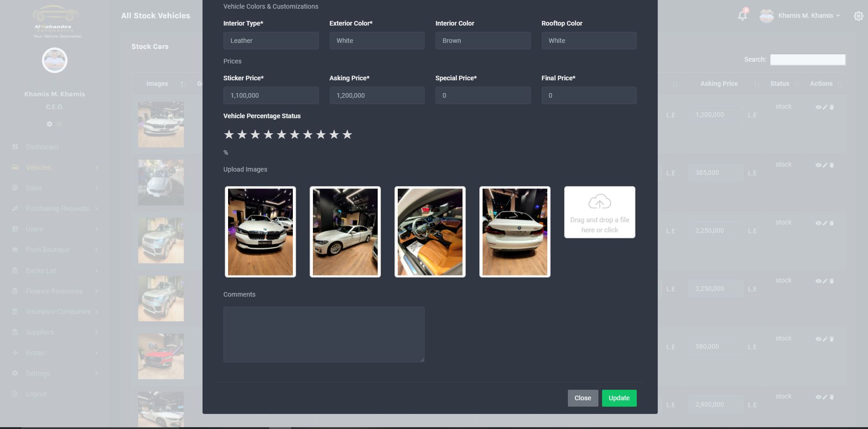Click the small gear icon under C.E.O.
Viewport: 868px width, 429px height.
click(x=49, y=124)
